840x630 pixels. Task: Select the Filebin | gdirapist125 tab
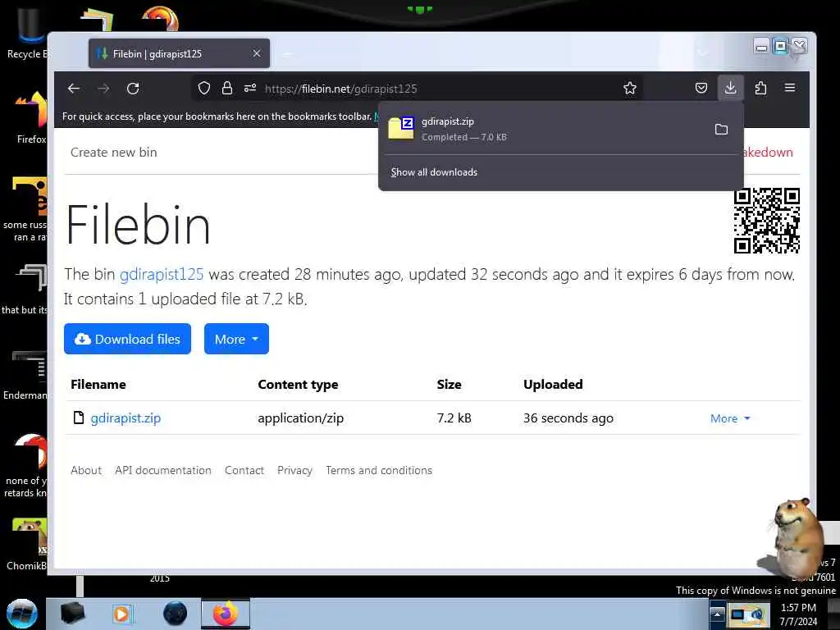click(179, 53)
